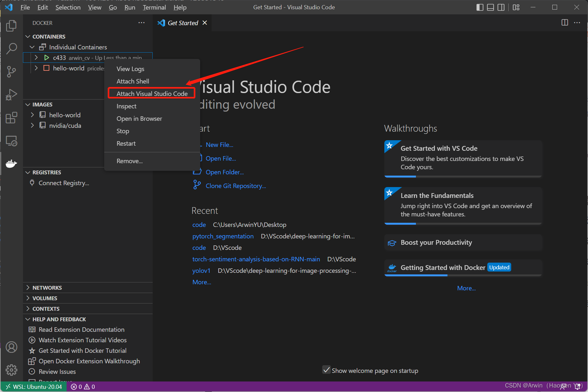Toggle primary side bar layout icon

point(480,7)
